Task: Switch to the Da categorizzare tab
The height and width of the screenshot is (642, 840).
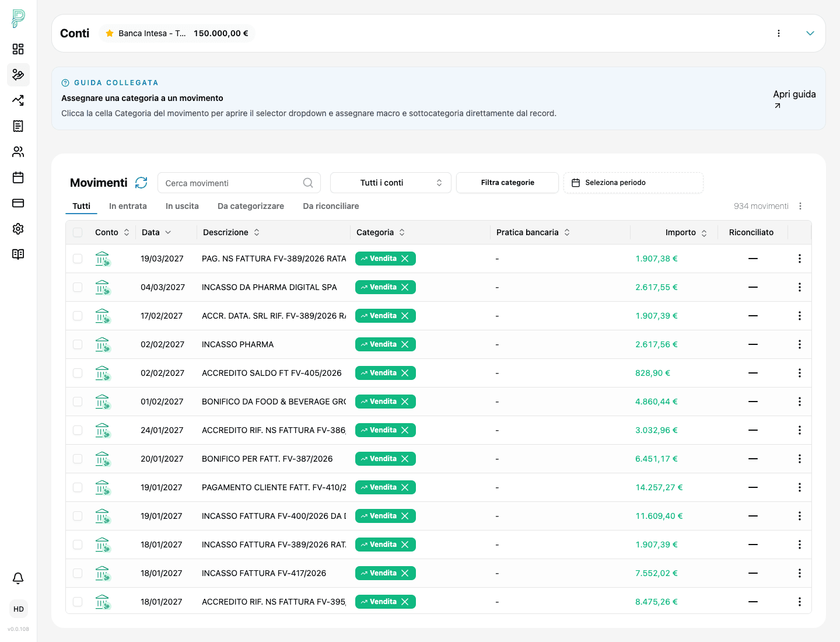Action: click(251, 206)
